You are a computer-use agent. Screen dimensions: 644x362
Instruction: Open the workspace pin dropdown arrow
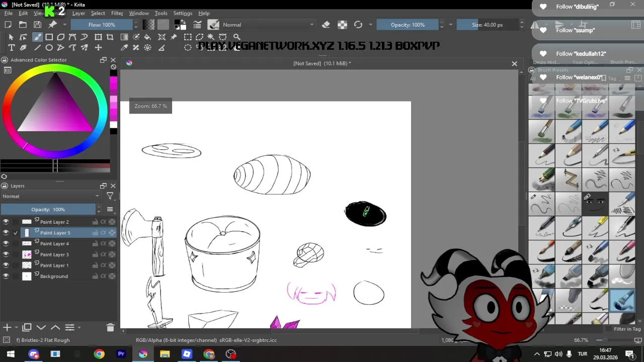[64, 25]
